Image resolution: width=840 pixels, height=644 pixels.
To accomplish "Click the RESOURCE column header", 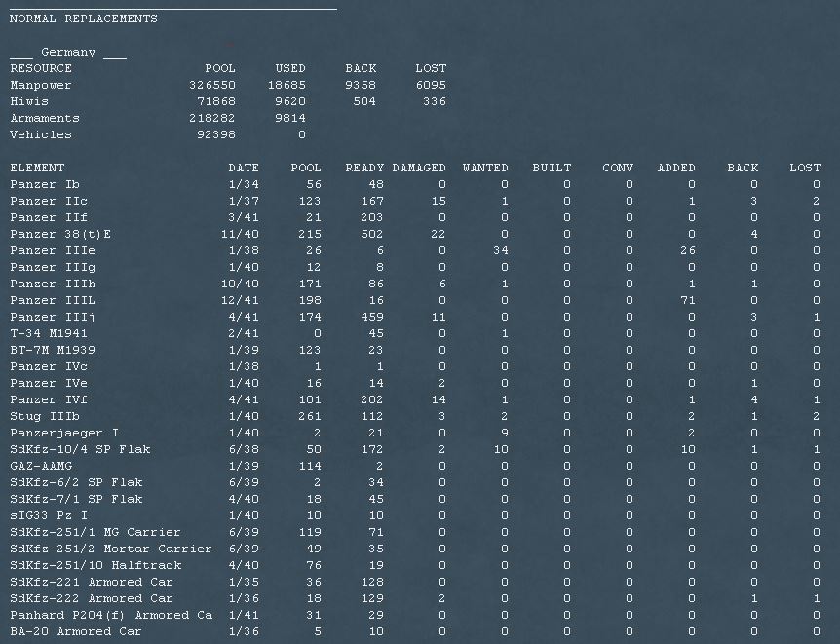I will pos(41,68).
